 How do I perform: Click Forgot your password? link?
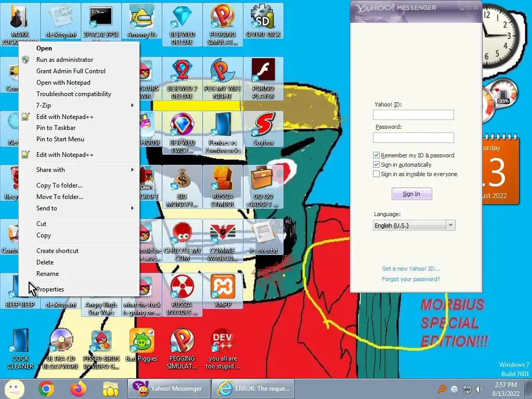[x=411, y=279]
